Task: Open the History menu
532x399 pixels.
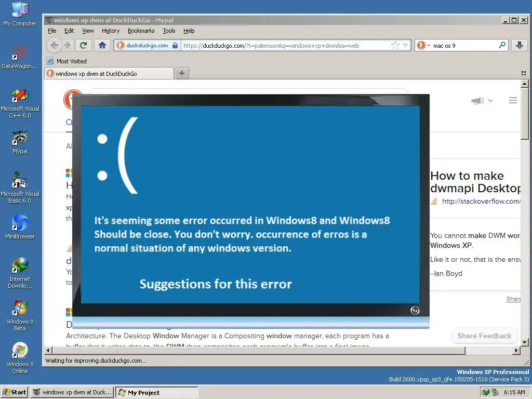Action: pyautogui.click(x=111, y=31)
